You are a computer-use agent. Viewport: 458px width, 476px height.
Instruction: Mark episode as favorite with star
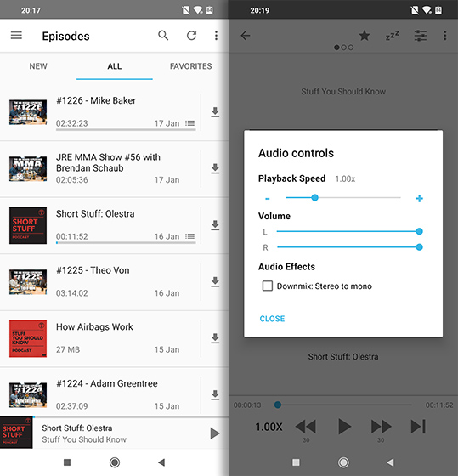click(x=365, y=36)
